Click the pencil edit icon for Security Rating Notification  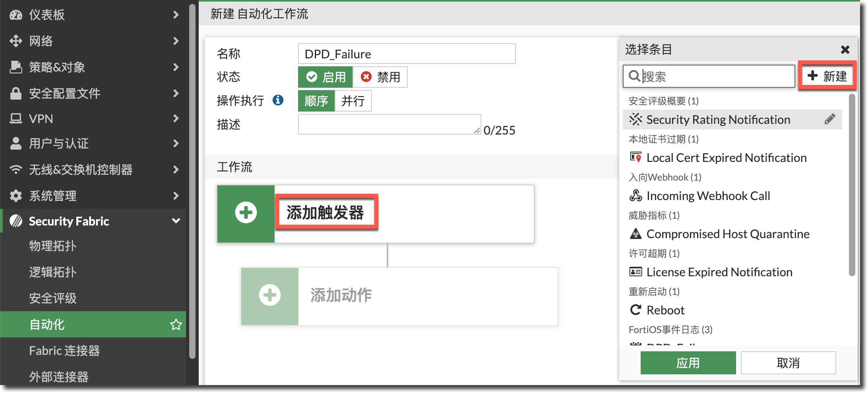click(829, 119)
